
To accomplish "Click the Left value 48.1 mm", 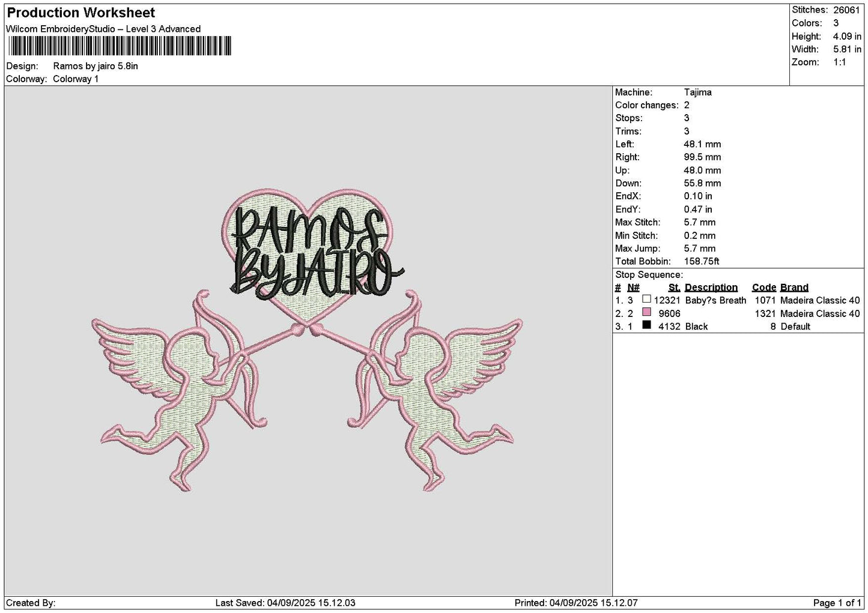I will pos(702,144).
